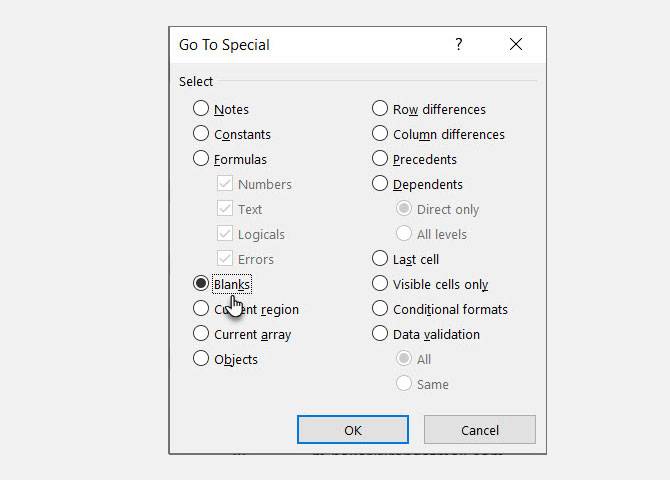
Task: Select the Blanks radio option
Action: [201, 284]
